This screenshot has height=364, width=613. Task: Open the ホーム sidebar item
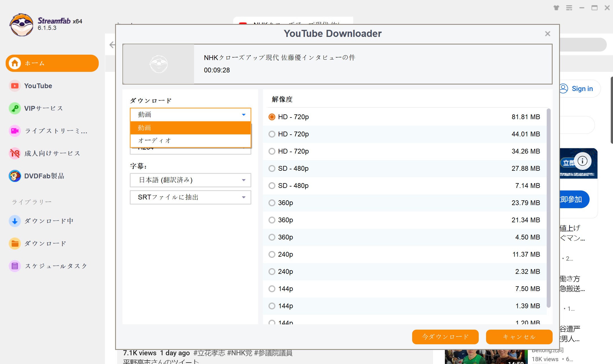(52, 63)
